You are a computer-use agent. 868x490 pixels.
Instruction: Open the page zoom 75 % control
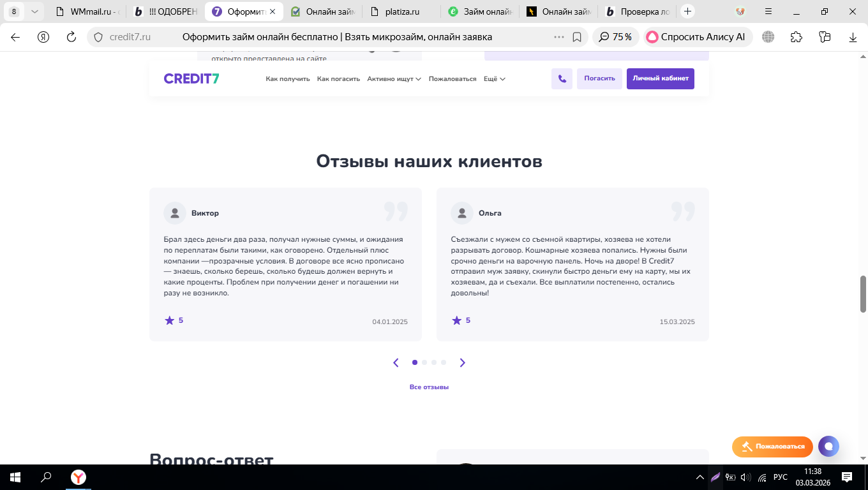click(616, 37)
